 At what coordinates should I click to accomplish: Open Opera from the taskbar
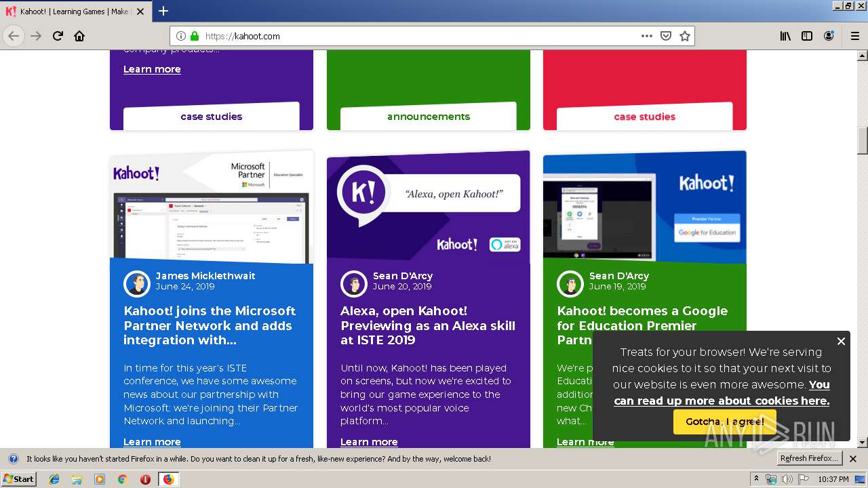point(145,479)
